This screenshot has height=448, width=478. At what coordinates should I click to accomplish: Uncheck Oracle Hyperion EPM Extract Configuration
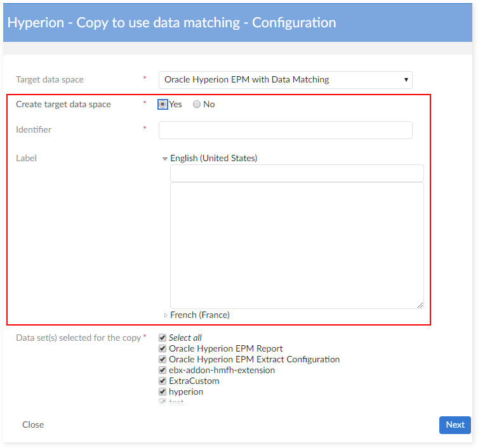[163, 360]
